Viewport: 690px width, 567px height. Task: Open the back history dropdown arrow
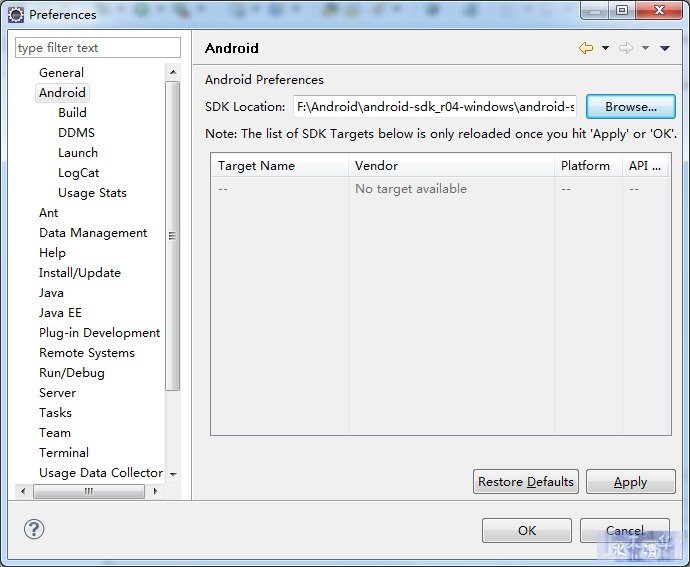tap(606, 48)
